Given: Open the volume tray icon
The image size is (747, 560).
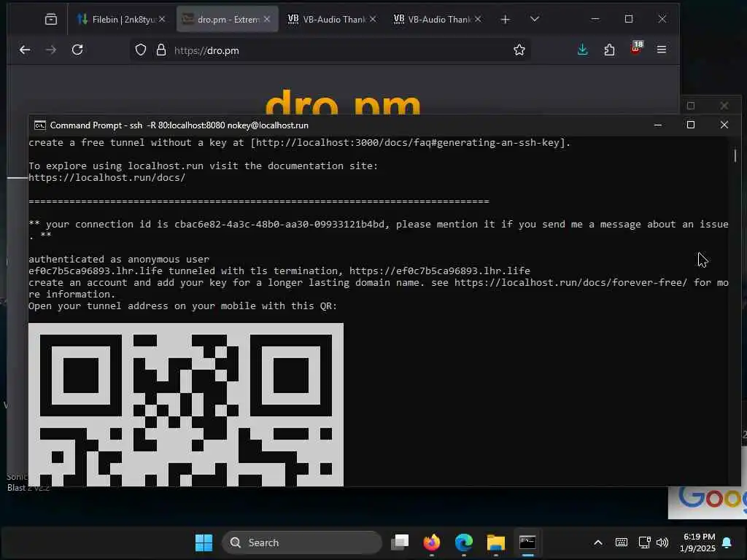Looking at the screenshot, I should [662, 542].
